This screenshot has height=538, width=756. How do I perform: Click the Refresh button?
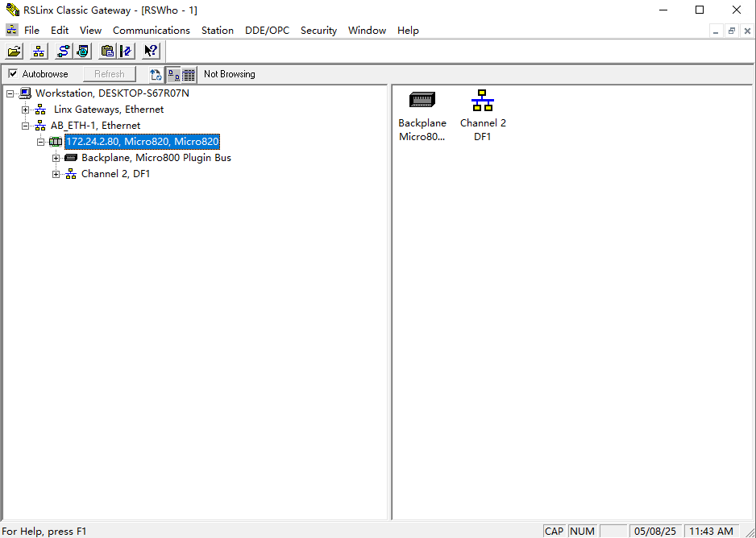tap(110, 74)
